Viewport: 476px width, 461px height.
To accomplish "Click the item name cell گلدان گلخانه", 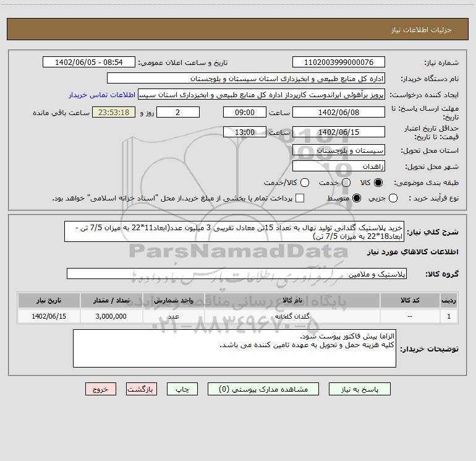I will 292,316.
